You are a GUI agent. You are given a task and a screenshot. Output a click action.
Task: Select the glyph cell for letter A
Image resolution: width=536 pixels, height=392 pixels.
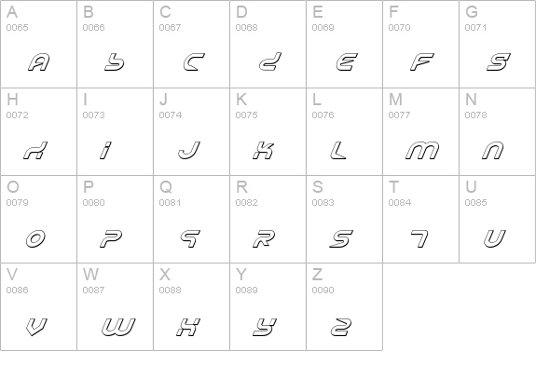click(x=38, y=44)
